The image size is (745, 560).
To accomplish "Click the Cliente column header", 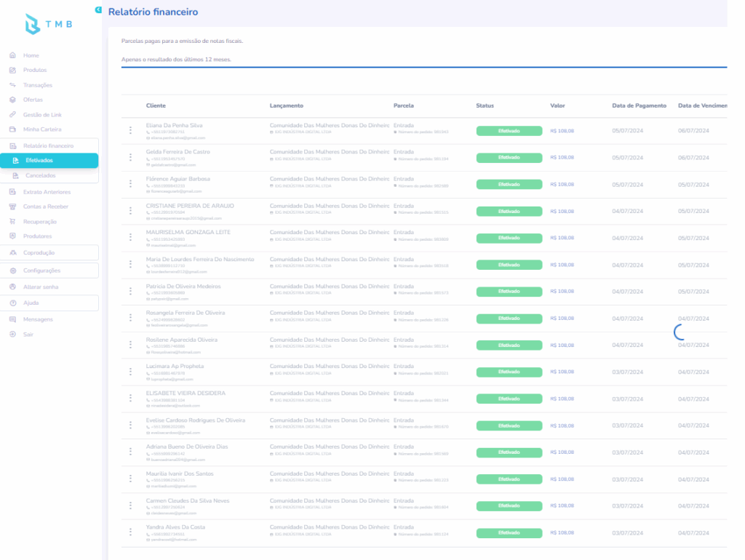I will 156,105.
